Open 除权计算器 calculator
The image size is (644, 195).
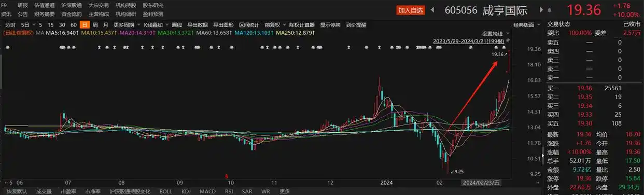pos(302,24)
